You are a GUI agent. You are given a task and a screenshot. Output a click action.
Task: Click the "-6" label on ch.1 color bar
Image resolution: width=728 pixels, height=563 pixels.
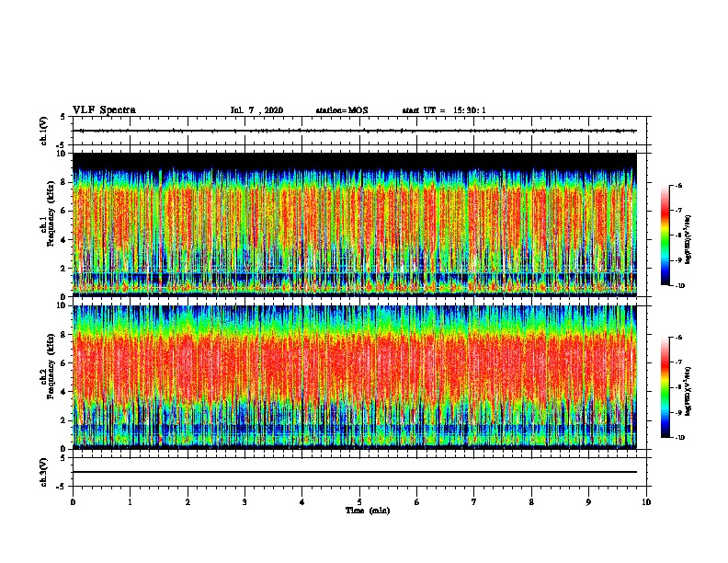tap(678, 185)
